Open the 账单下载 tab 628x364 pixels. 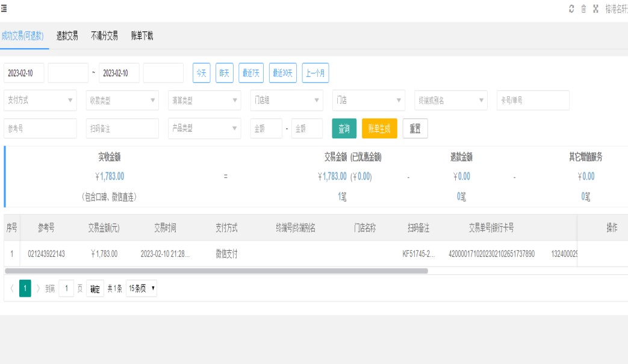click(x=142, y=36)
